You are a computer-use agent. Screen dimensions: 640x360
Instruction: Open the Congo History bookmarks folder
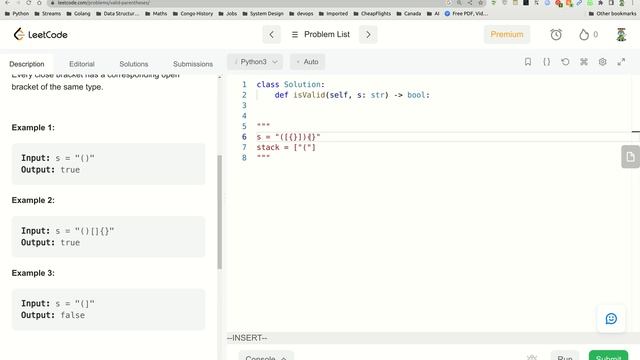(193, 13)
